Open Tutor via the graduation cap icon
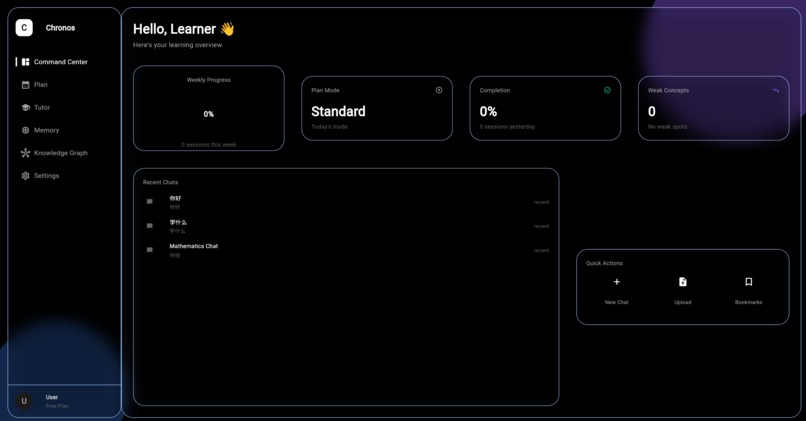Screen dimensions: 806x421 (x=25, y=107)
